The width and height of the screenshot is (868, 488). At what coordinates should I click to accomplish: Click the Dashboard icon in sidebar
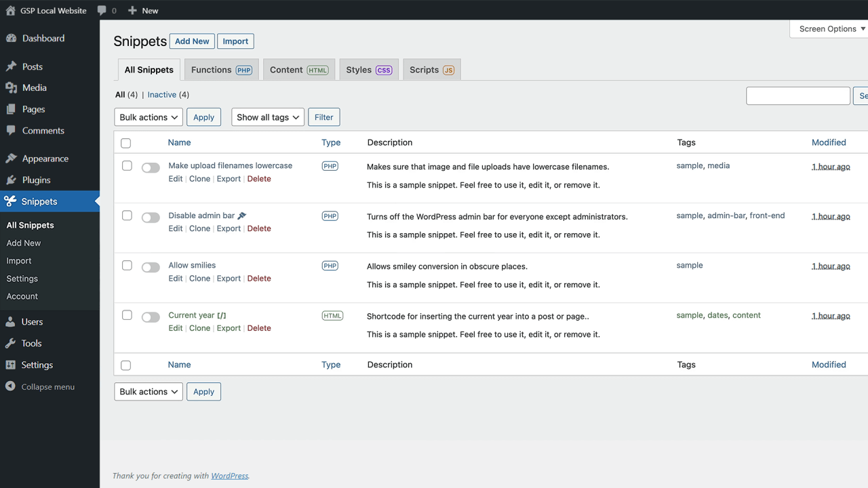(x=11, y=39)
